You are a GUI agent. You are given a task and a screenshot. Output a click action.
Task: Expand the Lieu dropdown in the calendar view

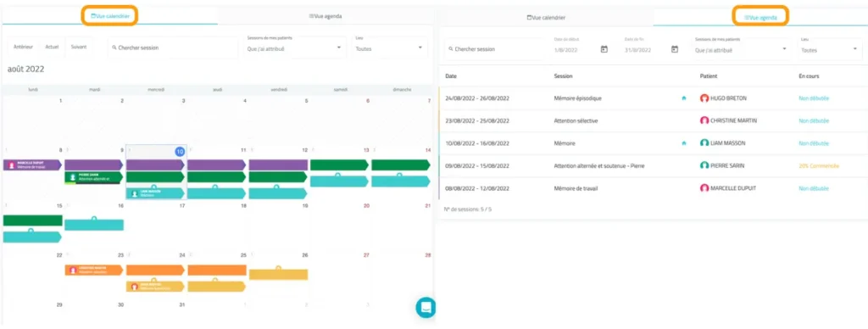click(x=390, y=47)
